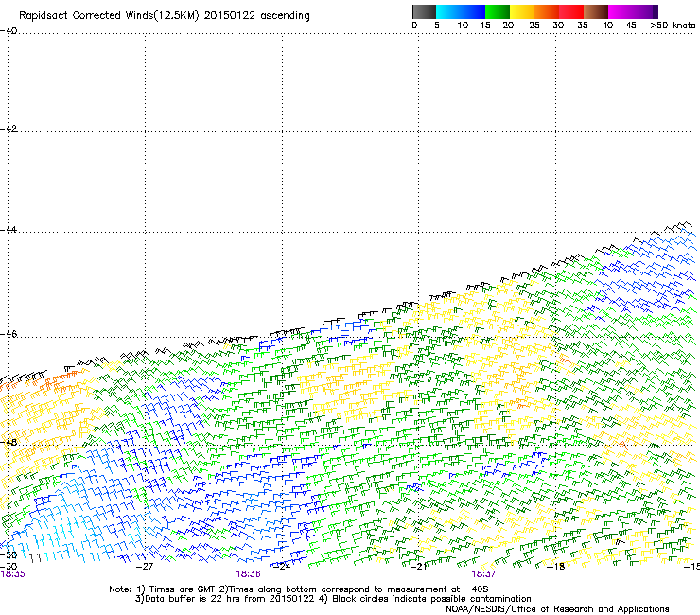Click the '30' tick label under color bar
Screen dimensions: 700x615
(x=558, y=26)
